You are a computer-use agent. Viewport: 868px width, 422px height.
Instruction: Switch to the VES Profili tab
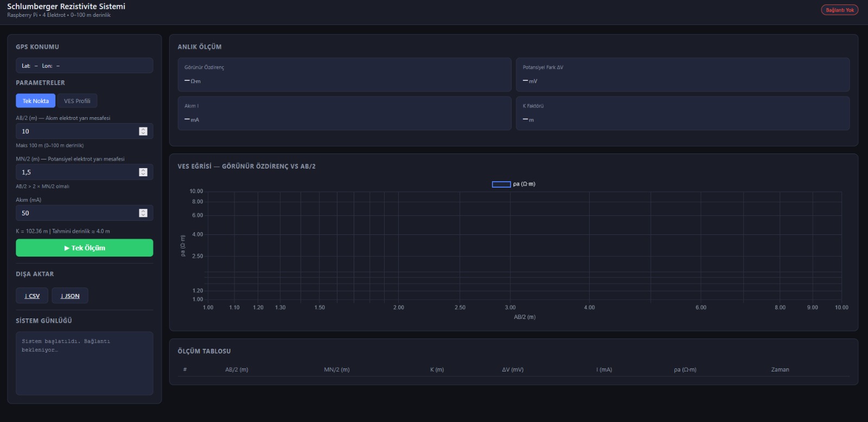pos(77,101)
